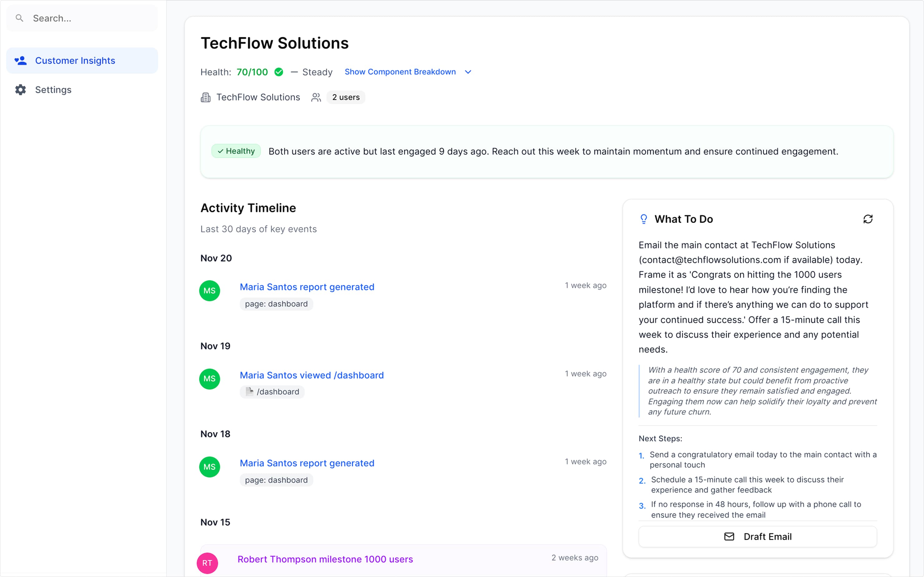924x577 pixels.
Task: Click the Customer Insights people icon
Action: 21,61
